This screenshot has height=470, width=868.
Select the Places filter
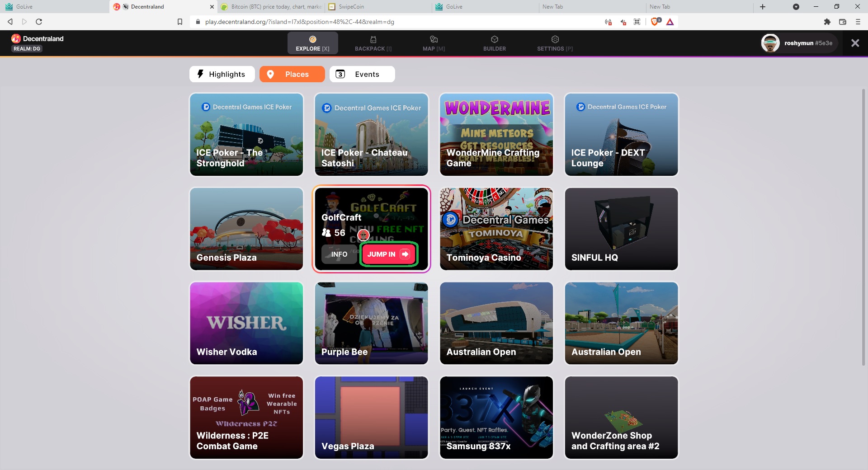(x=292, y=74)
